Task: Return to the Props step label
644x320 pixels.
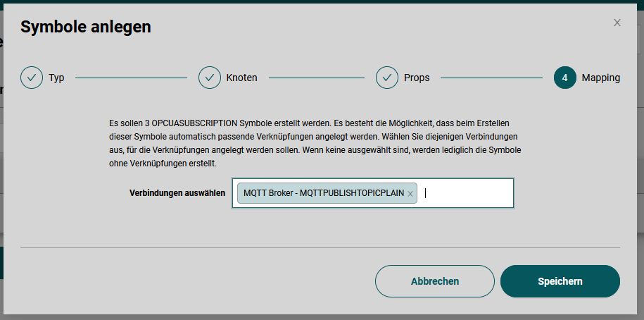Action: click(x=417, y=78)
